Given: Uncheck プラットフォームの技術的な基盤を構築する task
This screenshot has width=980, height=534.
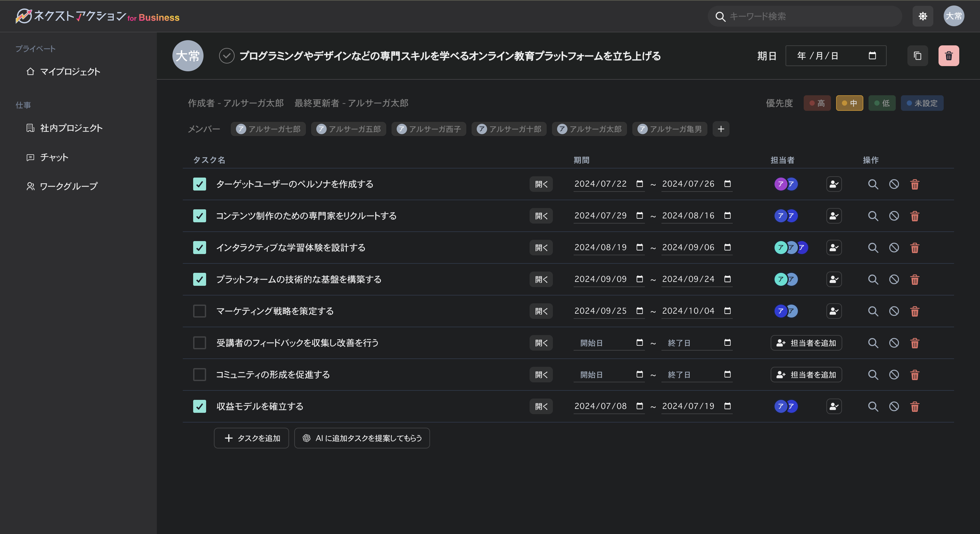Looking at the screenshot, I should click(x=199, y=279).
